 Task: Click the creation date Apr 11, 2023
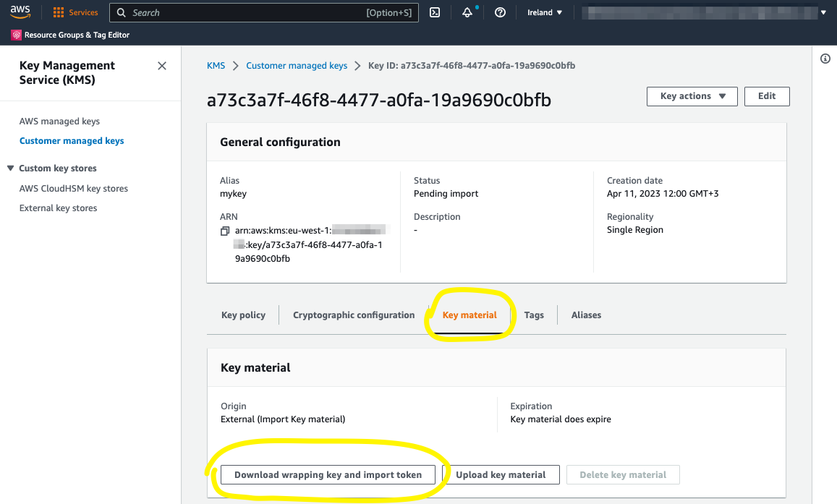pyautogui.click(x=663, y=194)
